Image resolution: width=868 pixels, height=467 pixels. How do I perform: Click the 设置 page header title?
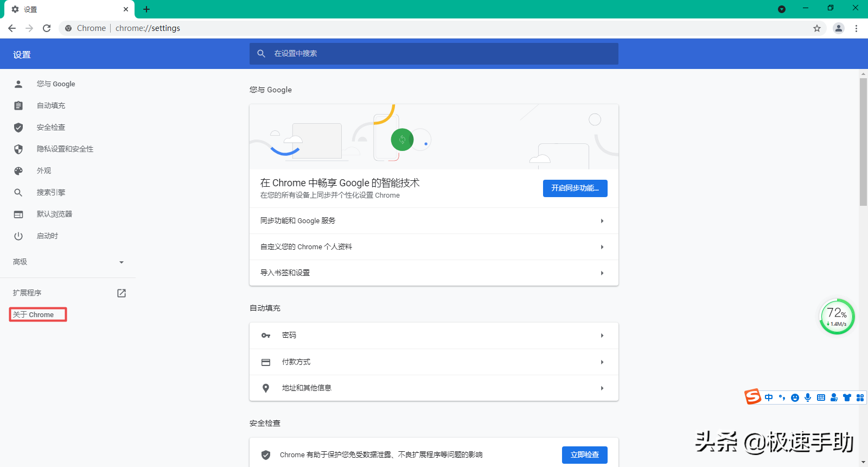[x=22, y=55]
